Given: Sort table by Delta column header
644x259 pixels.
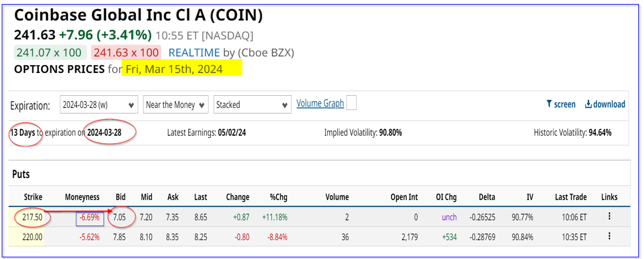Looking at the screenshot, I should pyautogui.click(x=487, y=197).
